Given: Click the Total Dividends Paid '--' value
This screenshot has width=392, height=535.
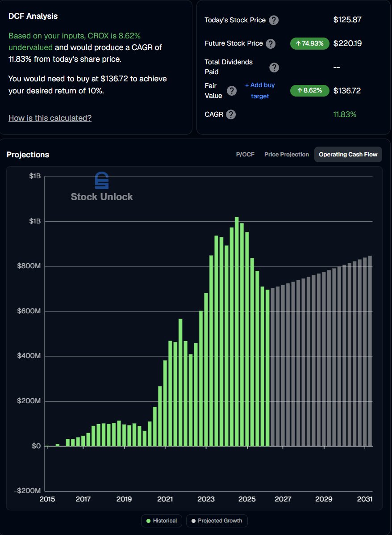Looking at the screenshot, I should [337, 67].
